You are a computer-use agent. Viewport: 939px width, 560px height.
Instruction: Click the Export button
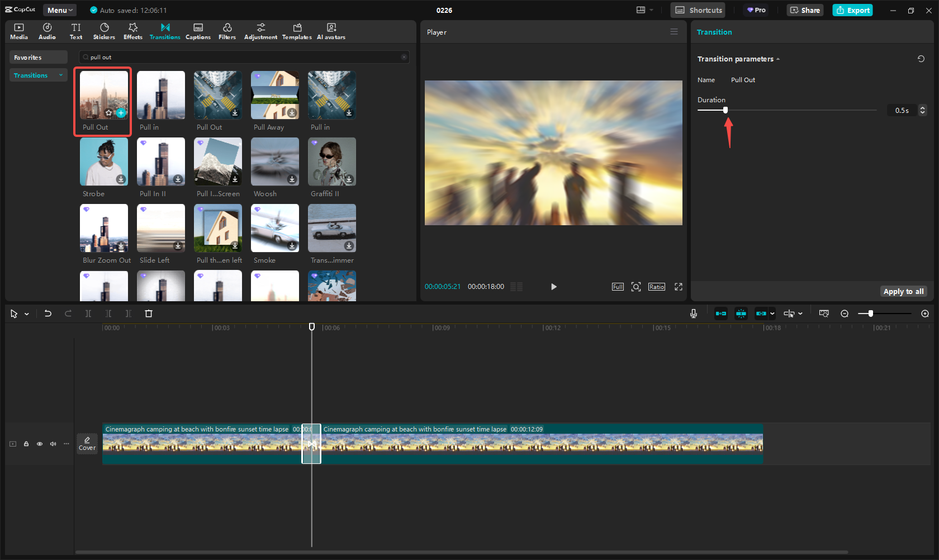tap(852, 10)
